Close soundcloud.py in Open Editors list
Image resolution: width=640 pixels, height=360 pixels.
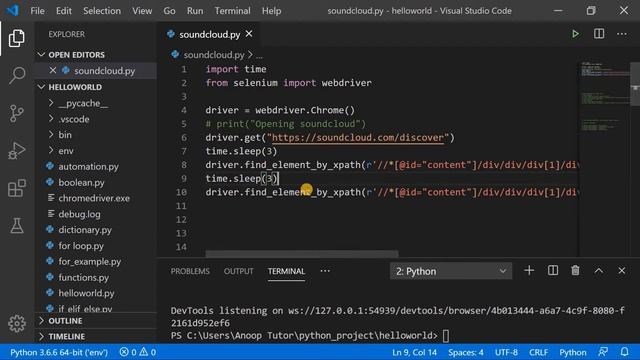[53, 70]
